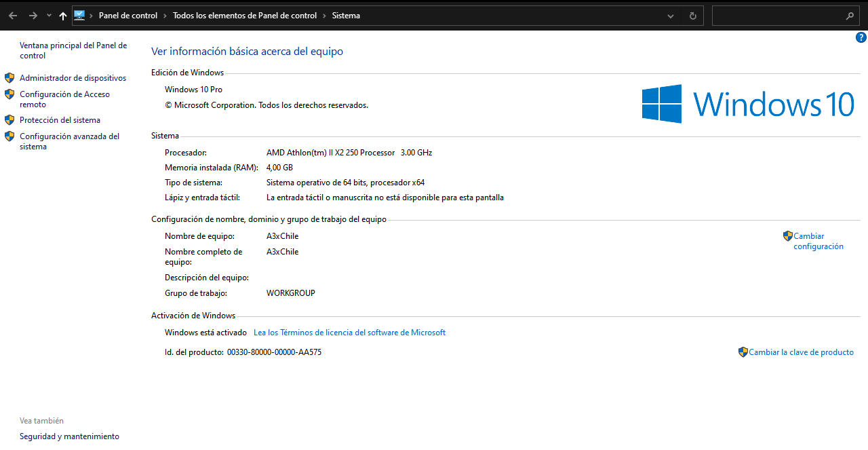Expand the chevron before "Panel de control" breadcrumb
This screenshot has width=868, height=450.
(x=92, y=16)
